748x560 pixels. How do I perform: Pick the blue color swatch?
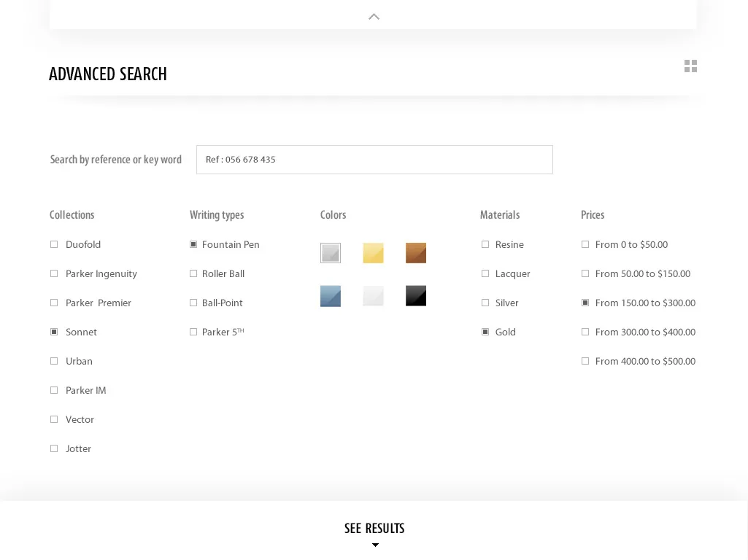[331, 296]
